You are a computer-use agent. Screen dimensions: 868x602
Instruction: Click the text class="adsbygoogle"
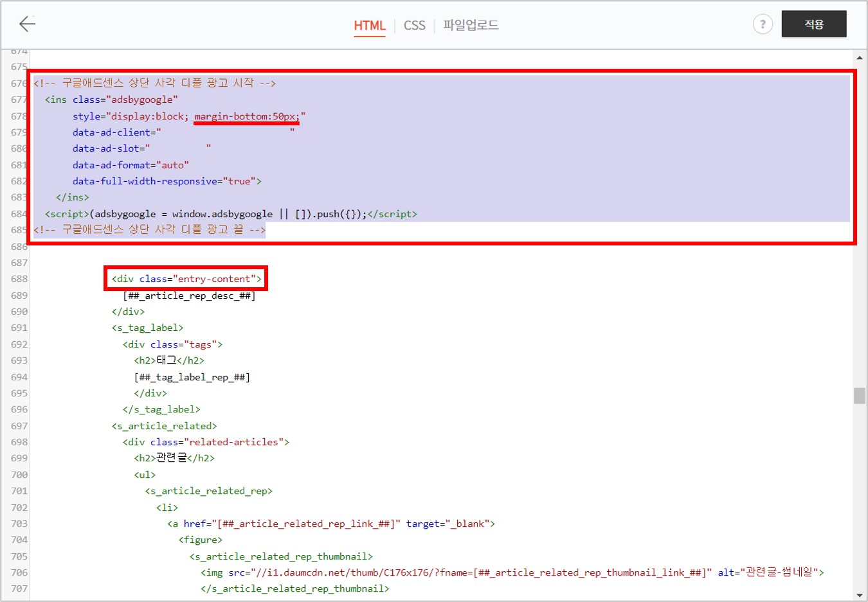click(x=125, y=100)
